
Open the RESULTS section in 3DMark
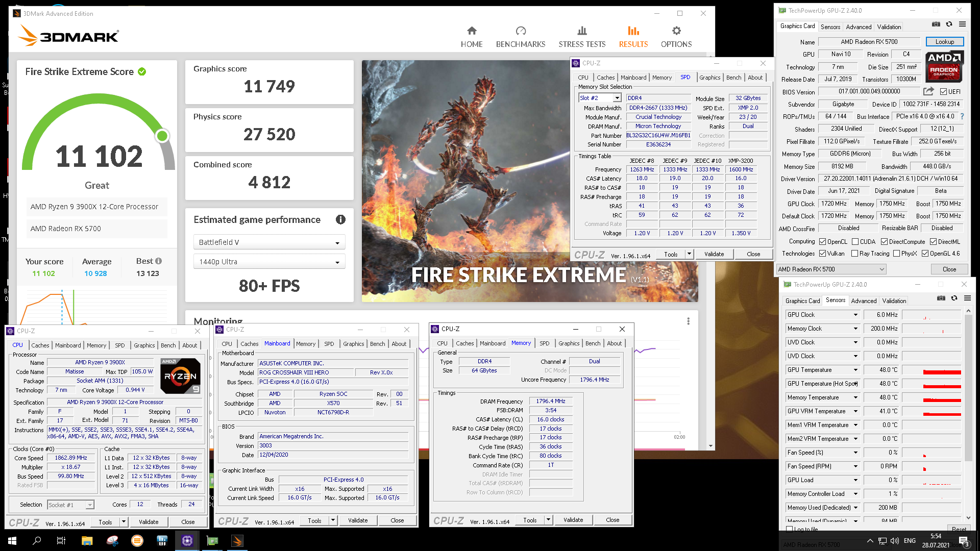pyautogui.click(x=633, y=37)
